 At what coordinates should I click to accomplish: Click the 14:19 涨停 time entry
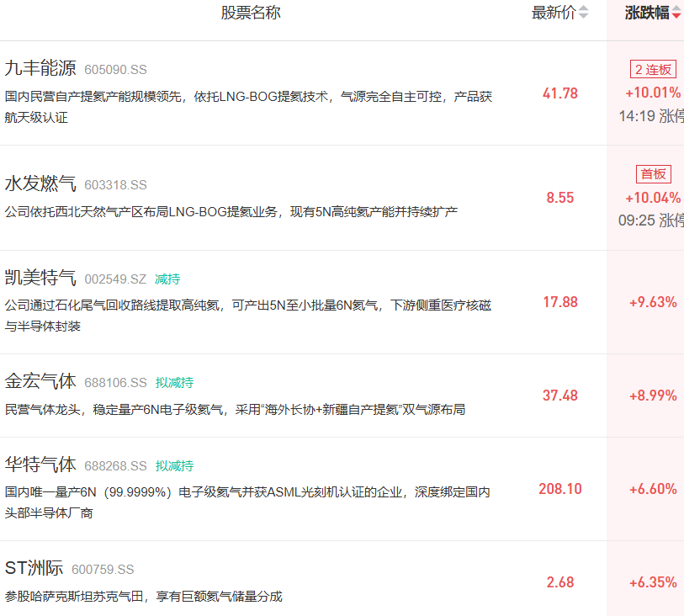[x=651, y=116]
